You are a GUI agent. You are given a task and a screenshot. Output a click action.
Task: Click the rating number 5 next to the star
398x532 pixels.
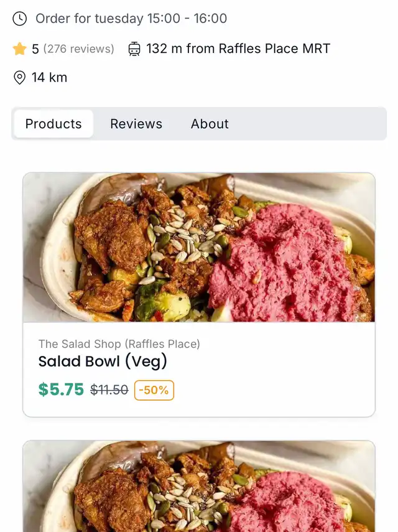pyautogui.click(x=35, y=49)
